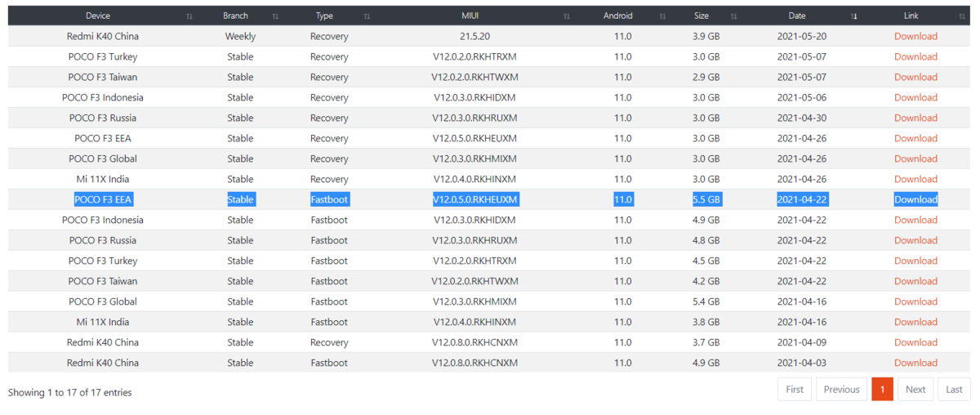This screenshot has width=980, height=415.
Task: Click the 4.2 GB size cell
Action: 706,281
